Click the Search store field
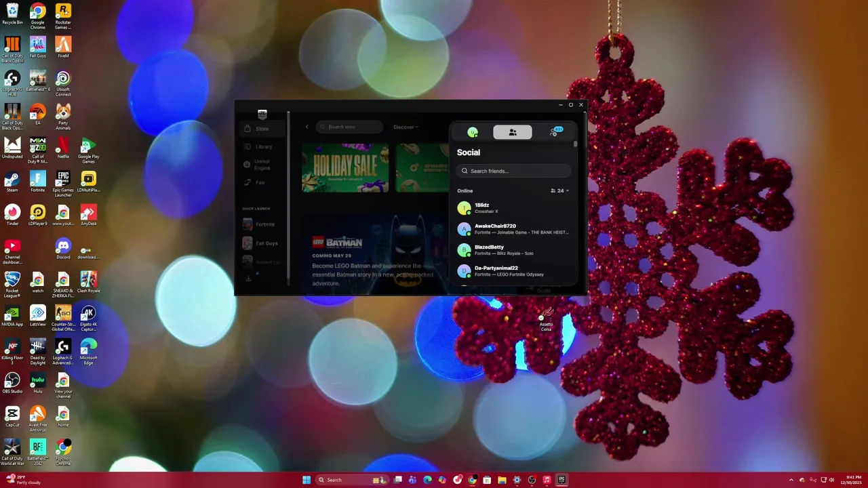The height and width of the screenshot is (488, 868). click(350, 127)
